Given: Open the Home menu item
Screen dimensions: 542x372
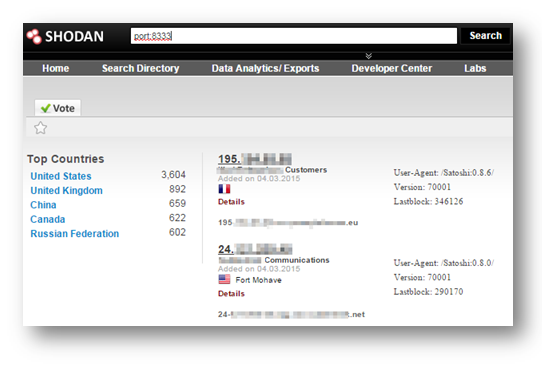Looking at the screenshot, I should pyautogui.click(x=56, y=68).
